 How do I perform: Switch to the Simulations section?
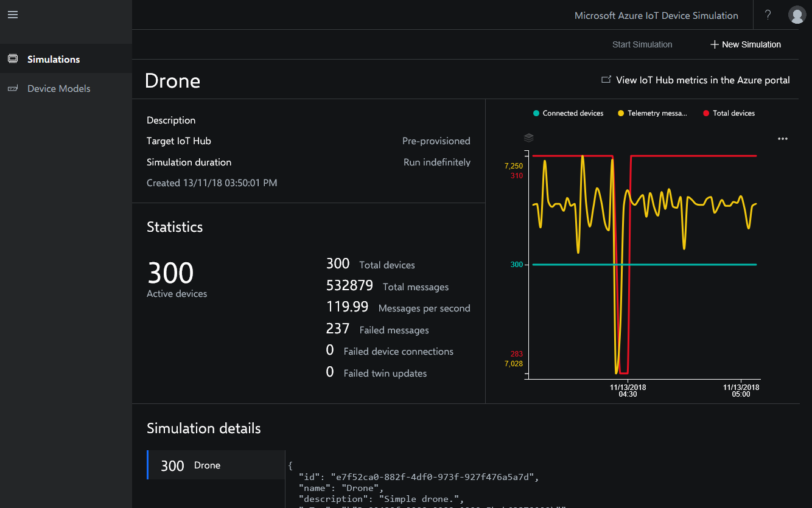[x=53, y=58]
